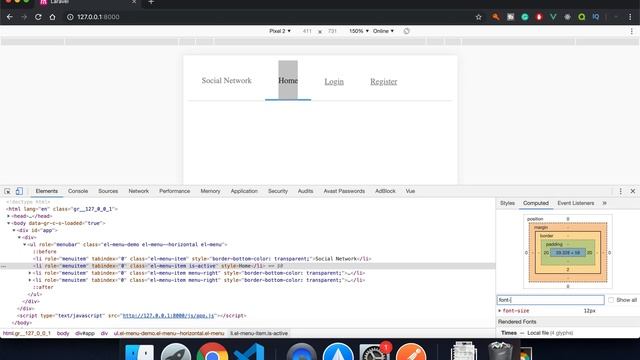The width and height of the screenshot is (640, 360).
Task: Open the js/app.js script link
Action: [x=168, y=316]
